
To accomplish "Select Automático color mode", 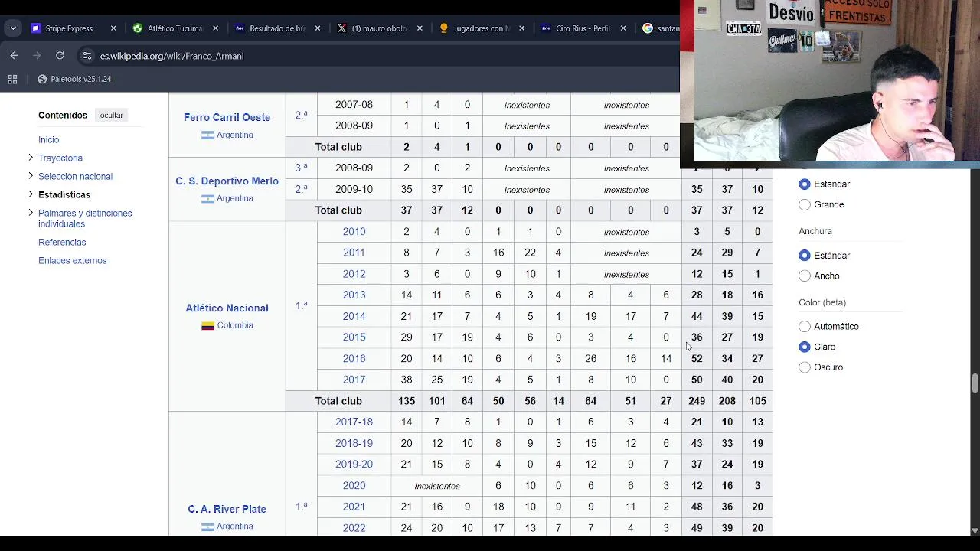I will click(x=805, y=326).
